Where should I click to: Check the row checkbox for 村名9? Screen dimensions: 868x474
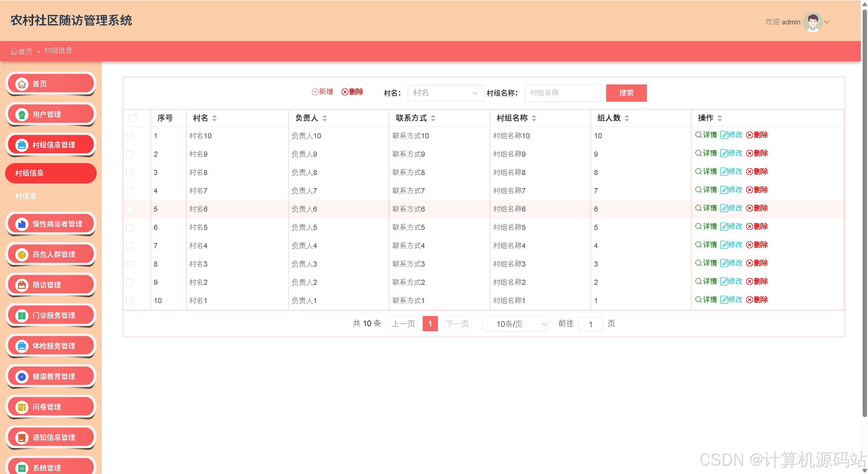click(129, 154)
